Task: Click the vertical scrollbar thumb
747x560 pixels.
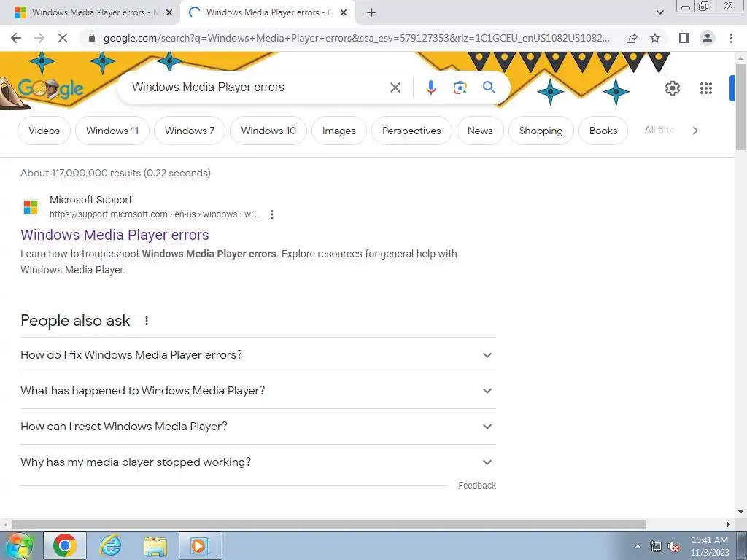Action: [x=740, y=107]
